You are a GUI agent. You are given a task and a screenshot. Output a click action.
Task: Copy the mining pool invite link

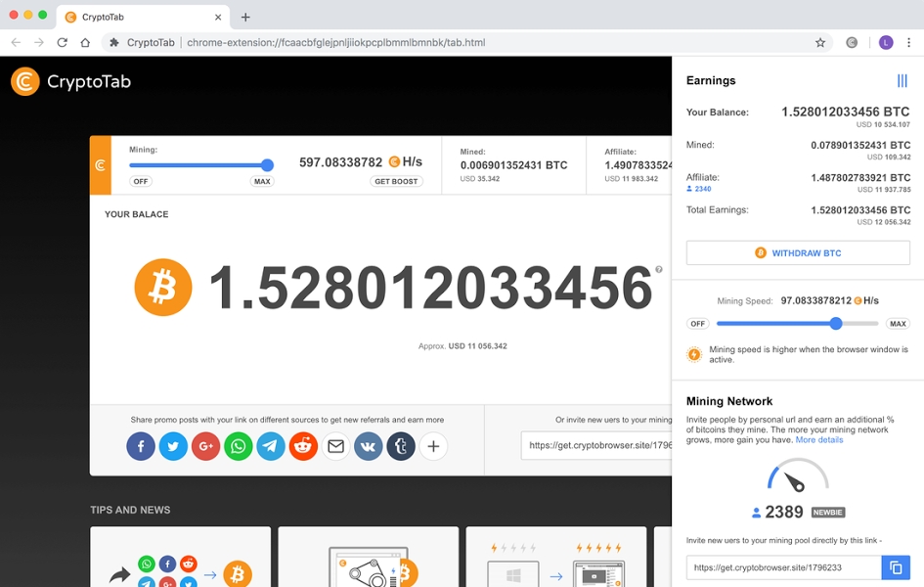[896, 567]
